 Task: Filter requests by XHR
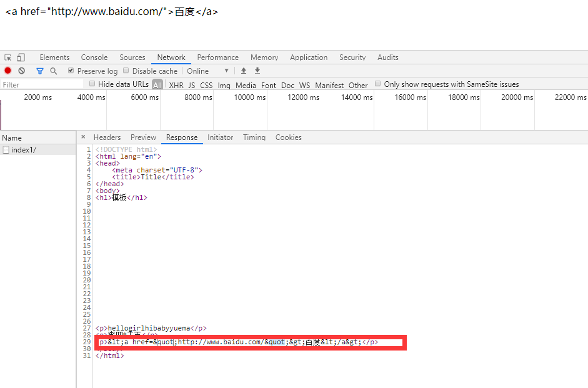pos(176,85)
